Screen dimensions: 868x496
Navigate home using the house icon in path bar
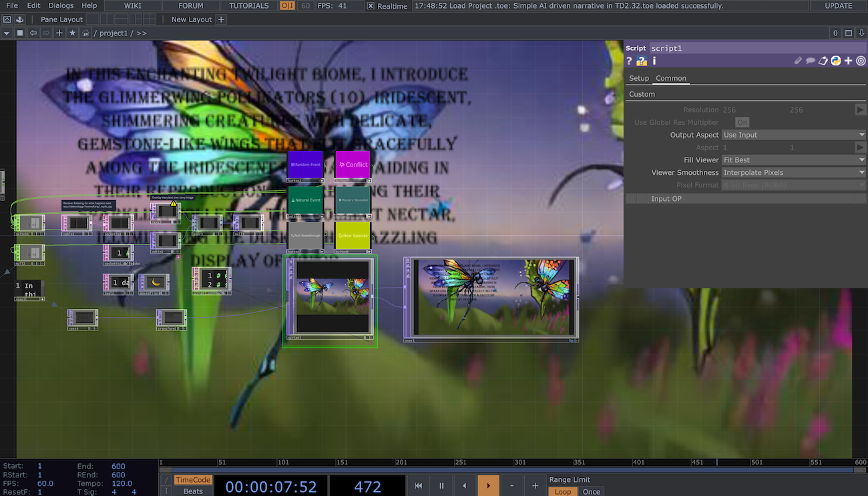tap(86, 32)
